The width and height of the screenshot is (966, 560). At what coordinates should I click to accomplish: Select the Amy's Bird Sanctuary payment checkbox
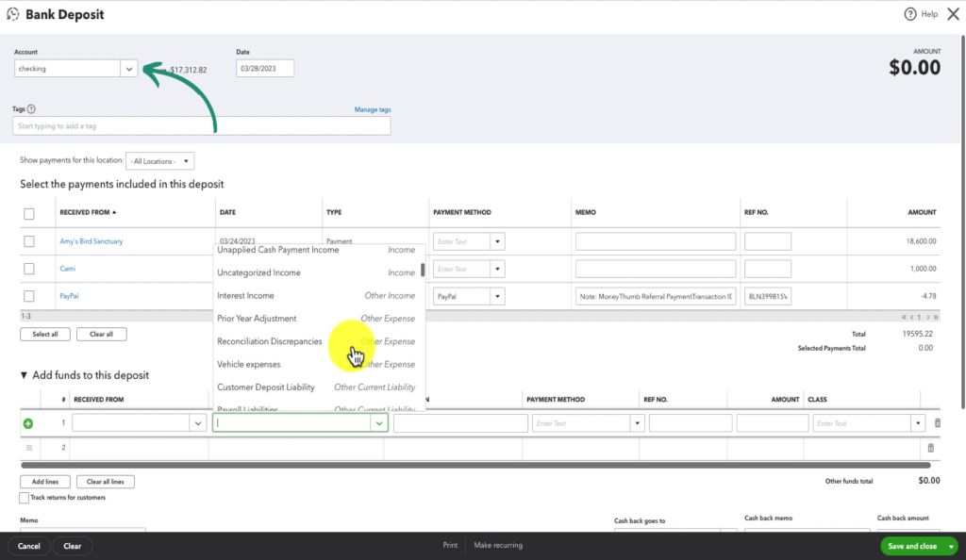[x=29, y=241]
